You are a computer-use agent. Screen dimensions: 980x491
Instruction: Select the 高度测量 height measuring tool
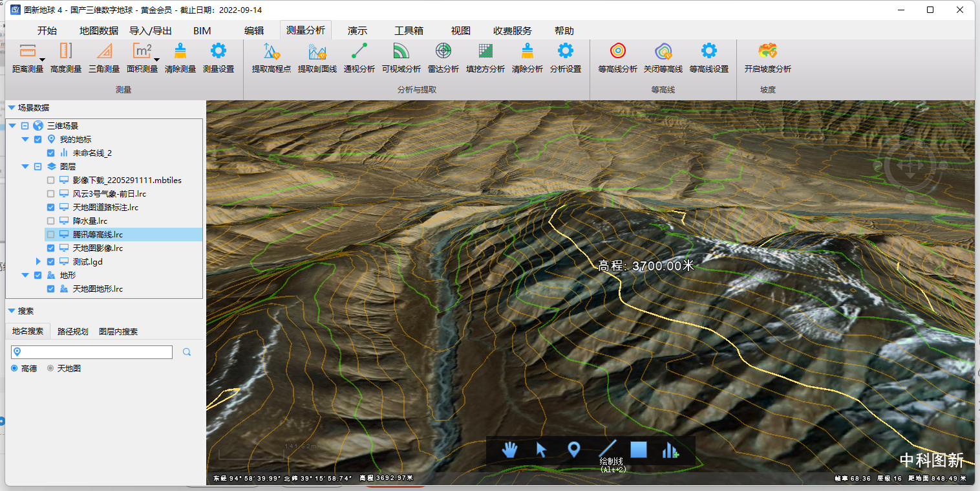pos(66,58)
